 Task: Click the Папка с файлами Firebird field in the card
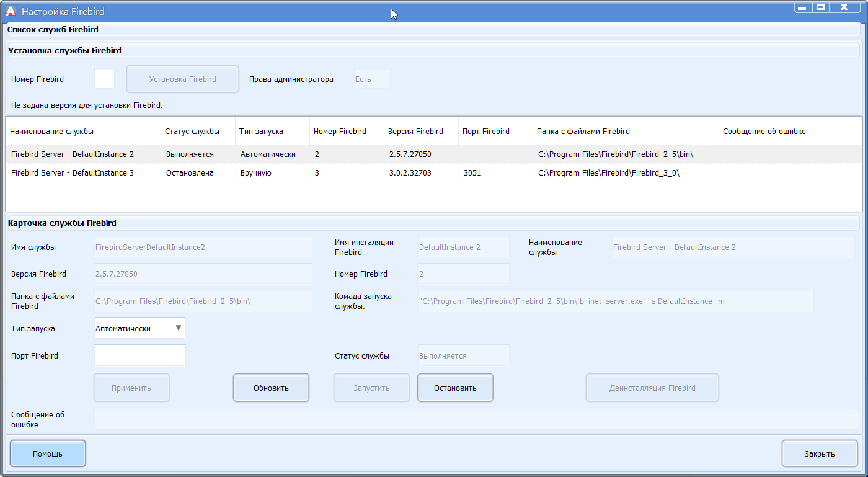pyautogui.click(x=203, y=301)
